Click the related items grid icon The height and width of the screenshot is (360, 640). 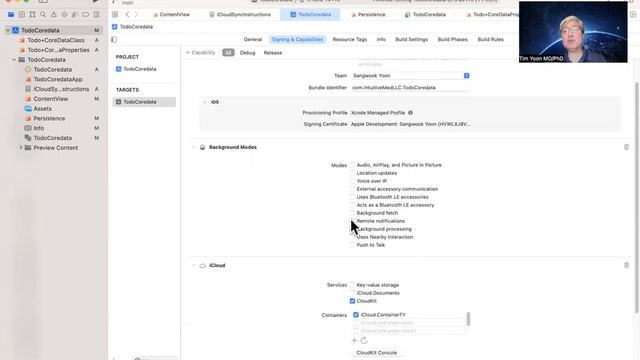(115, 15)
